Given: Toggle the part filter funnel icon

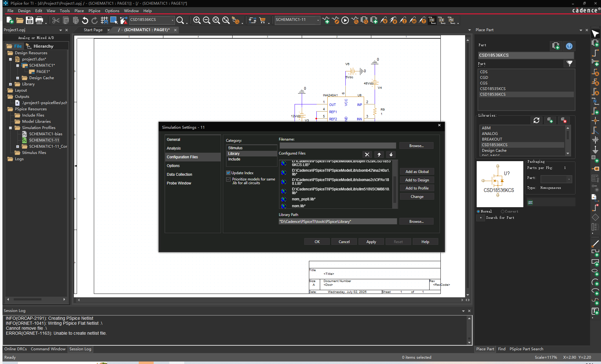Looking at the screenshot, I should tap(570, 64).
